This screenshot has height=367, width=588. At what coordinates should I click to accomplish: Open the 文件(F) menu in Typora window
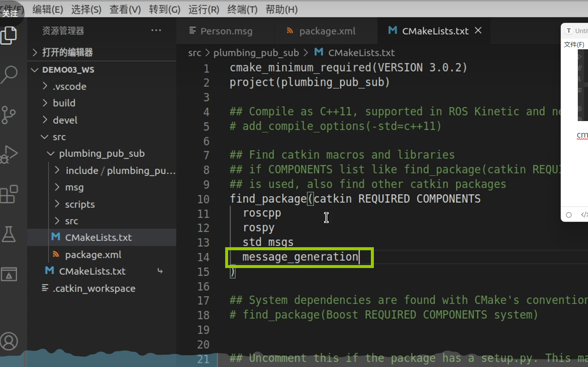coord(574,45)
